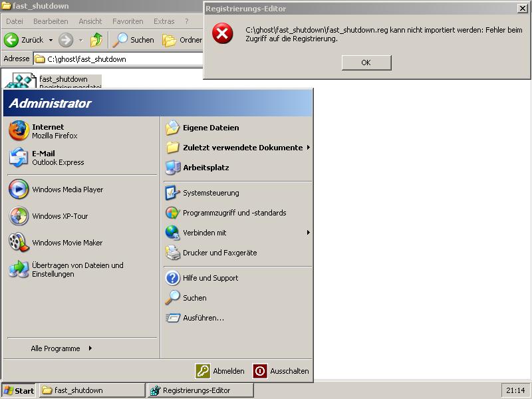Open Datei menu in Explorer
The image size is (532, 399).
15,21
